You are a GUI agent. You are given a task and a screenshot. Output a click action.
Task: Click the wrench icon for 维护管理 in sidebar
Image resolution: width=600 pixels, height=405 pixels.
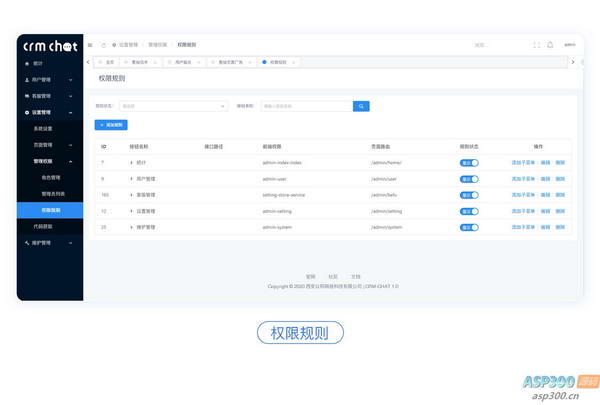(27, 243)
